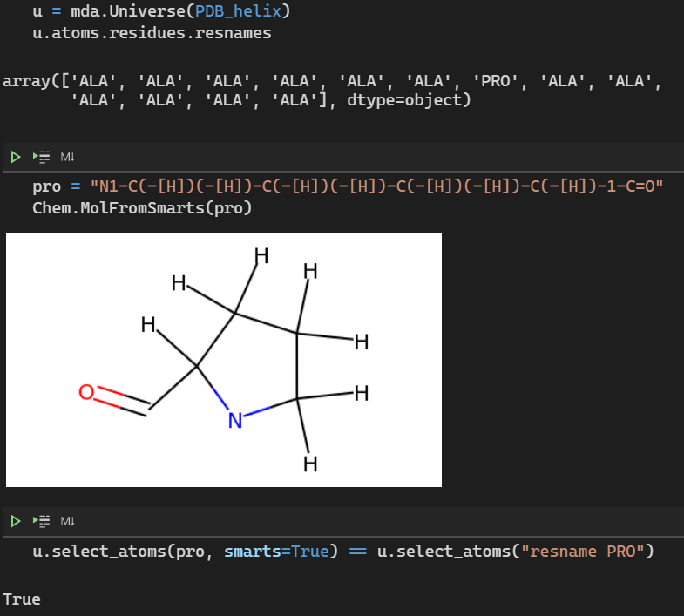Run the cell defining pro SMARTS string
This screenshot has width=684, height=616.
(16, 157)
